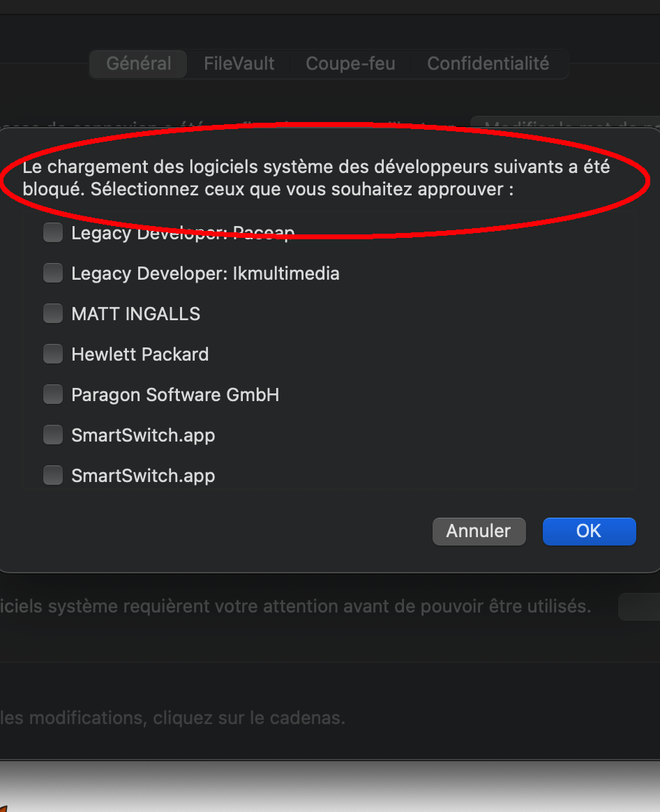Screen dimensions: 660x812
Task: Click the Paragon Software GmbH label text
Action: click(x=175, y=395)
